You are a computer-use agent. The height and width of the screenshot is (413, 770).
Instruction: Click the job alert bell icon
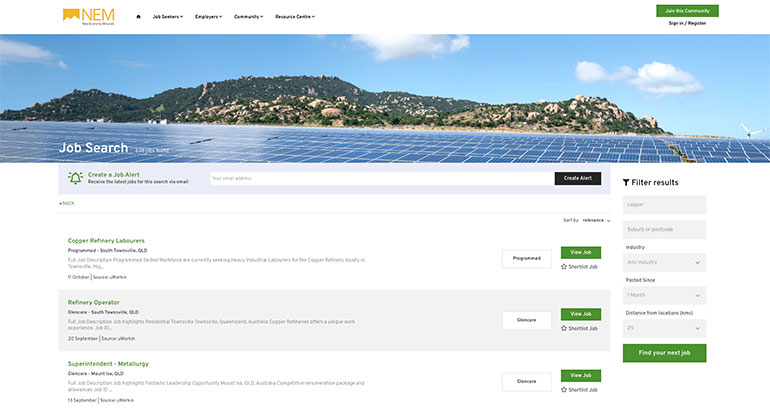click(x=75, y=178)
